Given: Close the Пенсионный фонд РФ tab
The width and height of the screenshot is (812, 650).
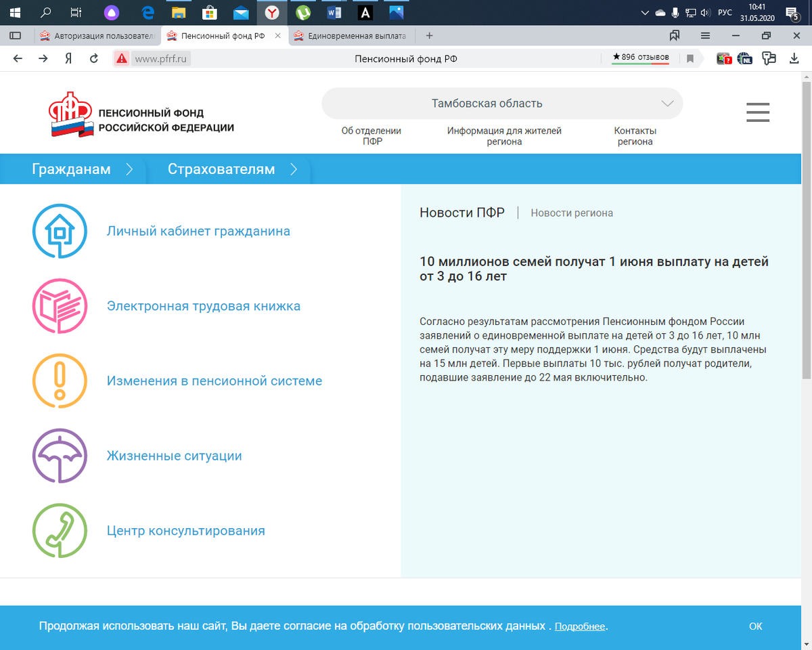Looking at the screenshot, I should (x=277, y=36).
